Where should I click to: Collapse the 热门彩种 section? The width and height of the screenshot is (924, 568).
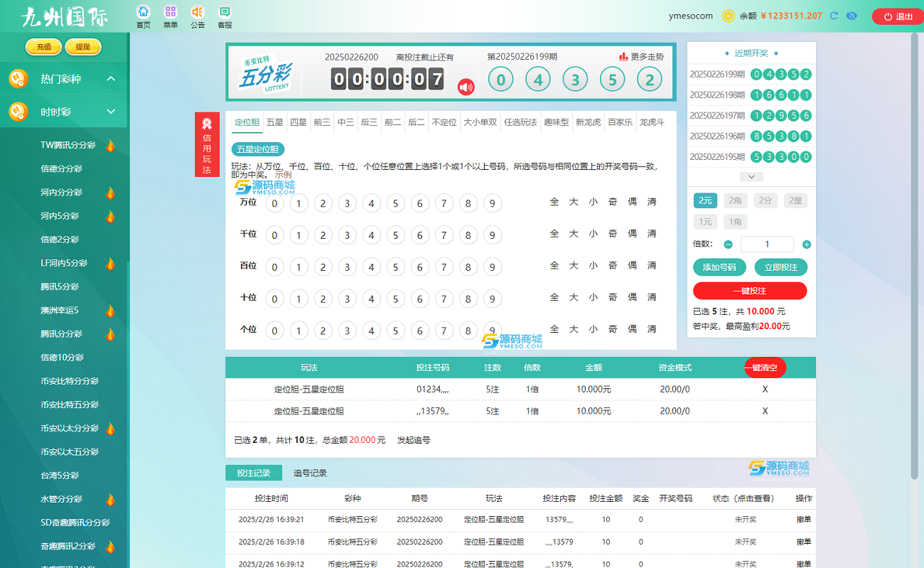(x=111, y=79)
